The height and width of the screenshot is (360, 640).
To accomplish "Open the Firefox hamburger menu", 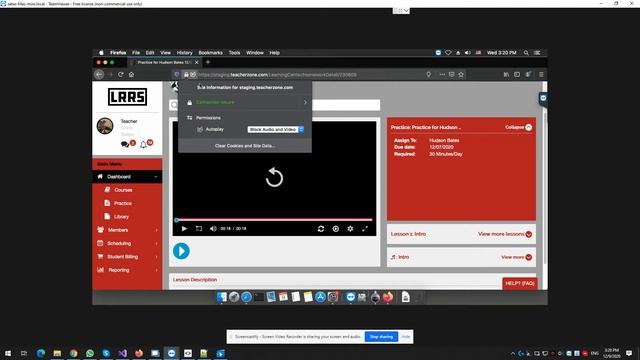I will [x=541, y=75].
